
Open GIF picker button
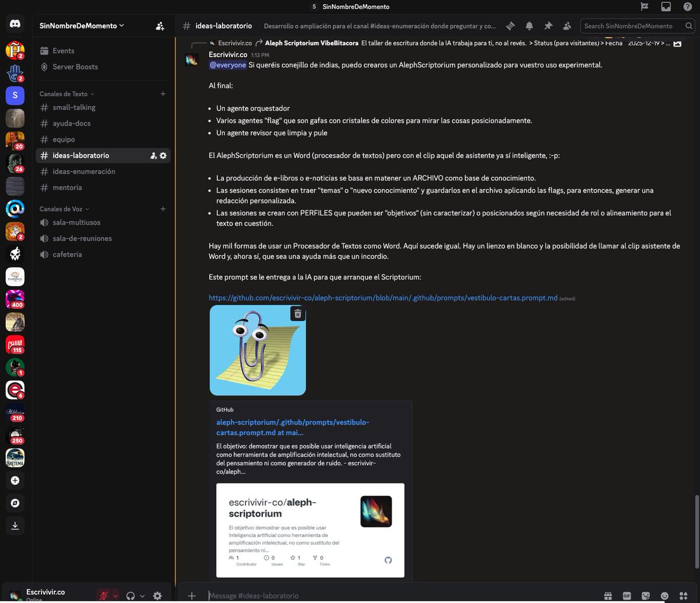pyautogui.click(x=627, y=596)
